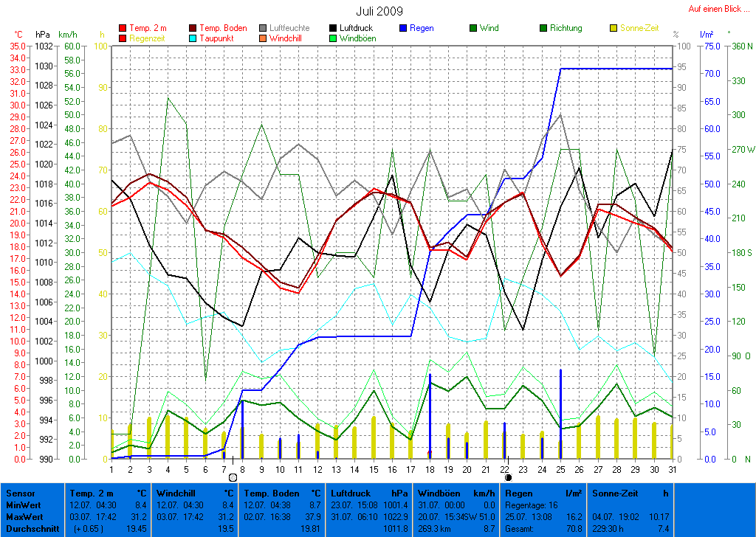Click the black Luftdruck legend square
The image size is (756, 537).
[x=334, y=28]
